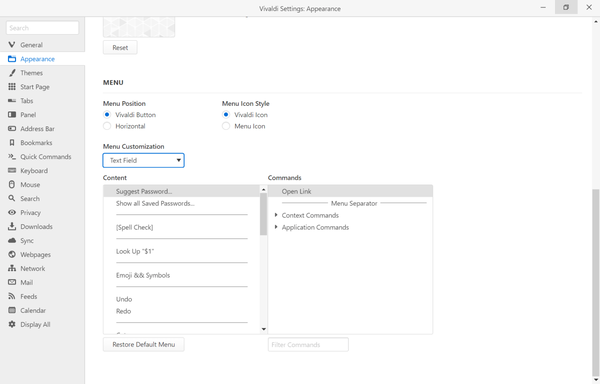The image size is (600, 384).
Task: Click the window background image thumbnail
Action: (x=139, y=27)
